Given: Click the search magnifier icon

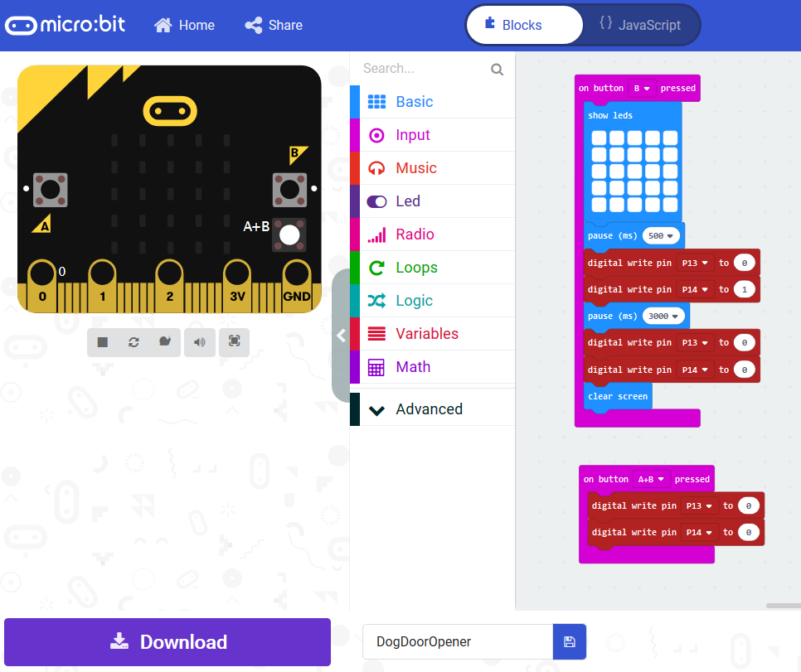Looking at the screenshot, I should click(x=497, y=69).
